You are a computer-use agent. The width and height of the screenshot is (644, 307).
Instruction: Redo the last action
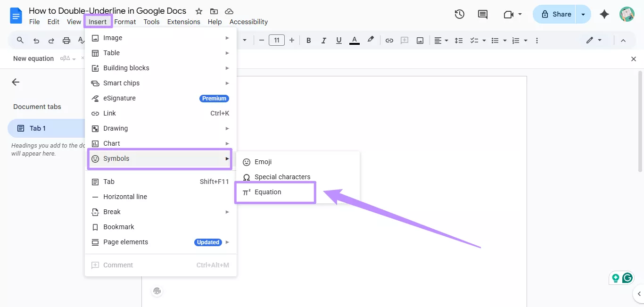(x=51, y=41)
